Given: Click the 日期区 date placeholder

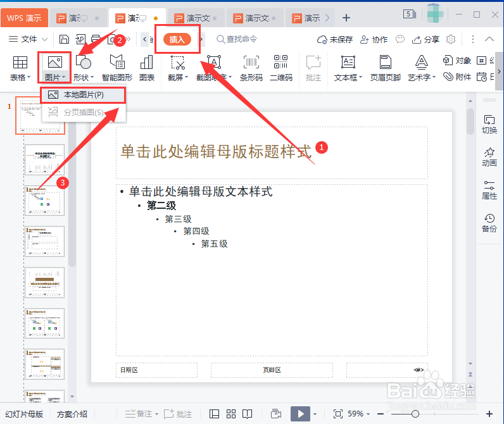Looking at the screenshot, I should tap(156, 370).
